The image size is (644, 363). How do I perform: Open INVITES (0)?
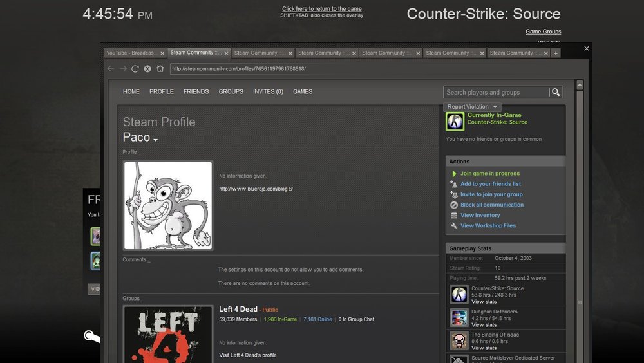pyautogui.click(x=268, y=91)
